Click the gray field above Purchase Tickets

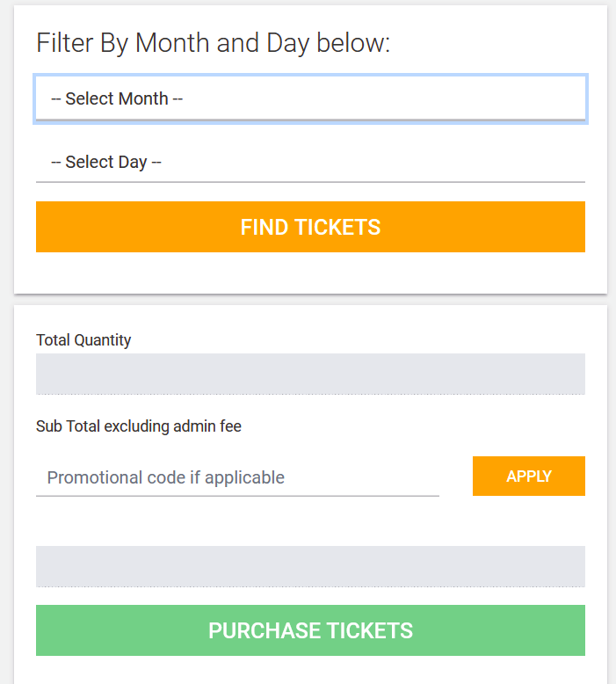(310, 566)
